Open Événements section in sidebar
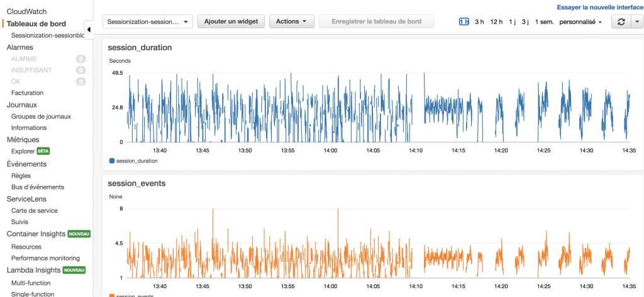644x297 pixels. pos(26,164)
